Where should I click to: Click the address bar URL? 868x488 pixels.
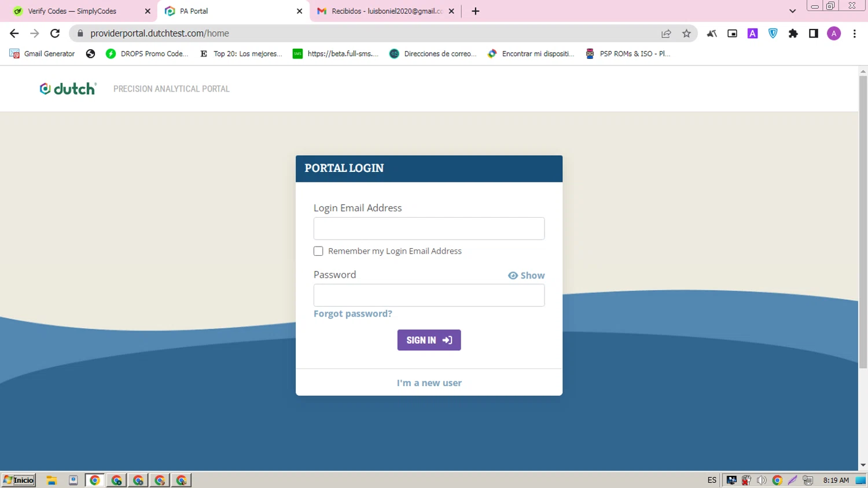(x=160, y=34)
